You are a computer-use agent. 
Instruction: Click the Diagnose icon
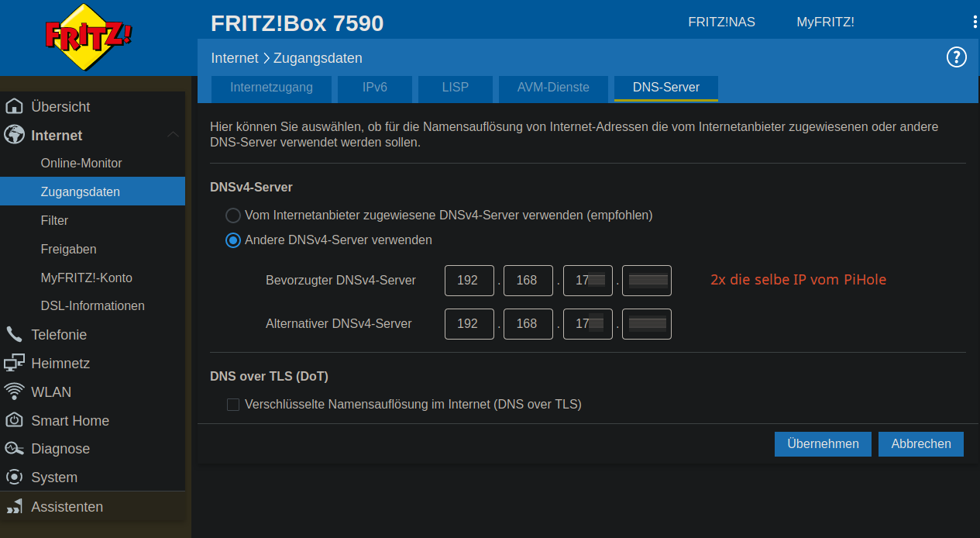click(14, 448)
